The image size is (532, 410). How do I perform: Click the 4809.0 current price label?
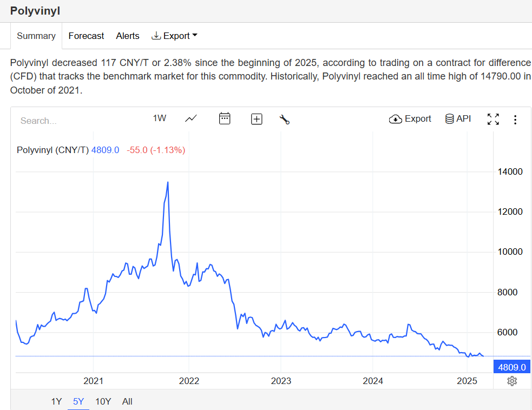511,367
